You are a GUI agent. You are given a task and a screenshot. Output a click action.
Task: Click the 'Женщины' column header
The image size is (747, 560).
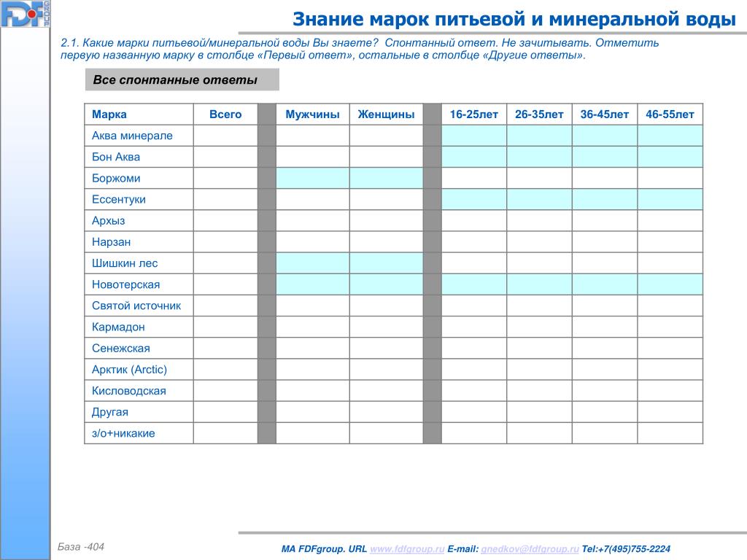(x=386, y=114)
